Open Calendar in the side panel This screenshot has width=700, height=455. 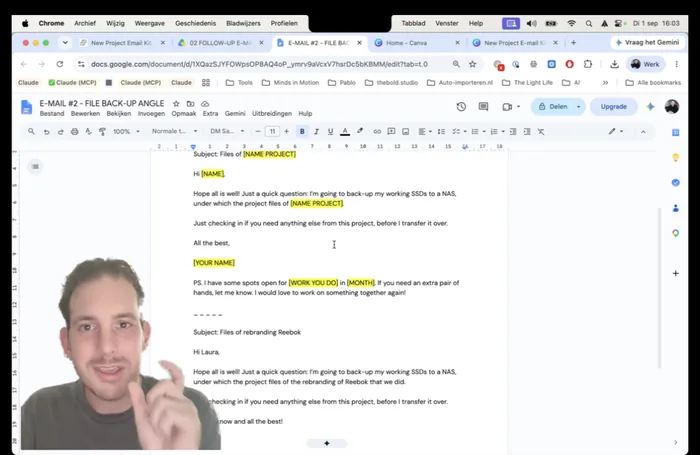(675, 133)
